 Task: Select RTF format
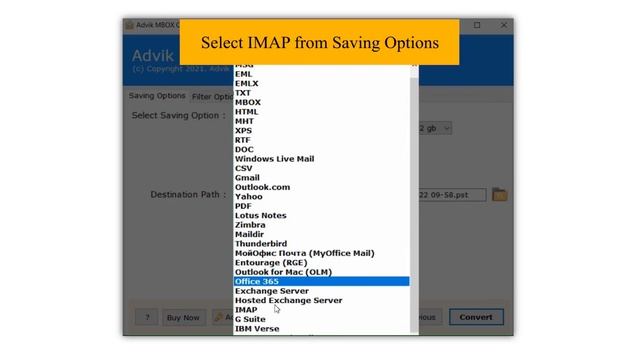point(322,140)
